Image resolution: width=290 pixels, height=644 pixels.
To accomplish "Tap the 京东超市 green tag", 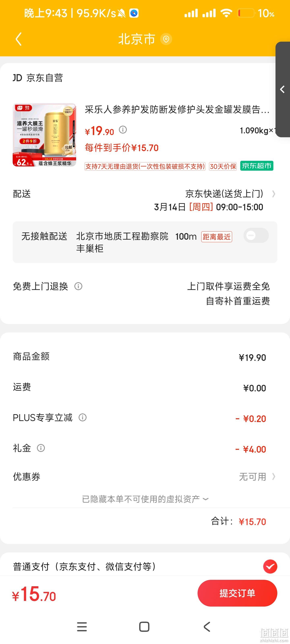I will (257, 166).
